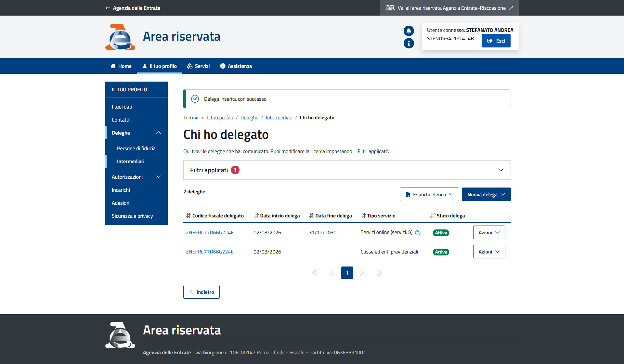The height and width of the screenshot is (364, 624).
Task: Click the Agenzia Entrate logo in header
Action: click(120, 37)
